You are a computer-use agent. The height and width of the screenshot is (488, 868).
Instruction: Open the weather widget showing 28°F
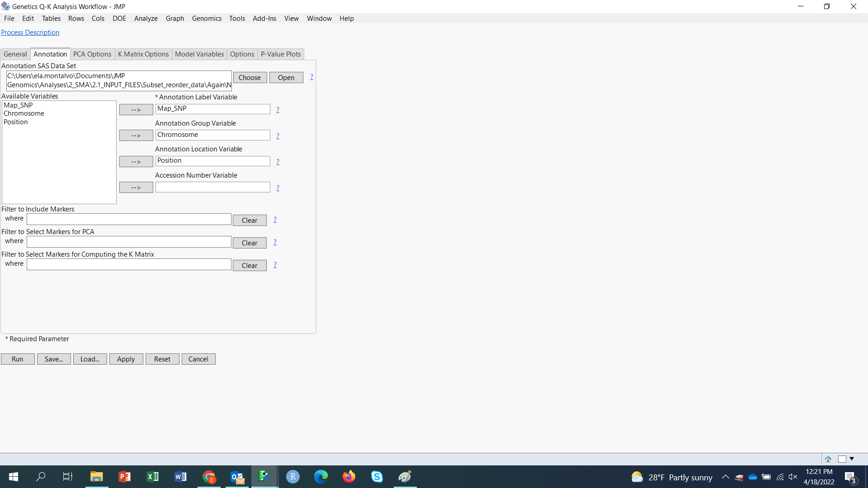pyautogui.click(x=672, y=477)
